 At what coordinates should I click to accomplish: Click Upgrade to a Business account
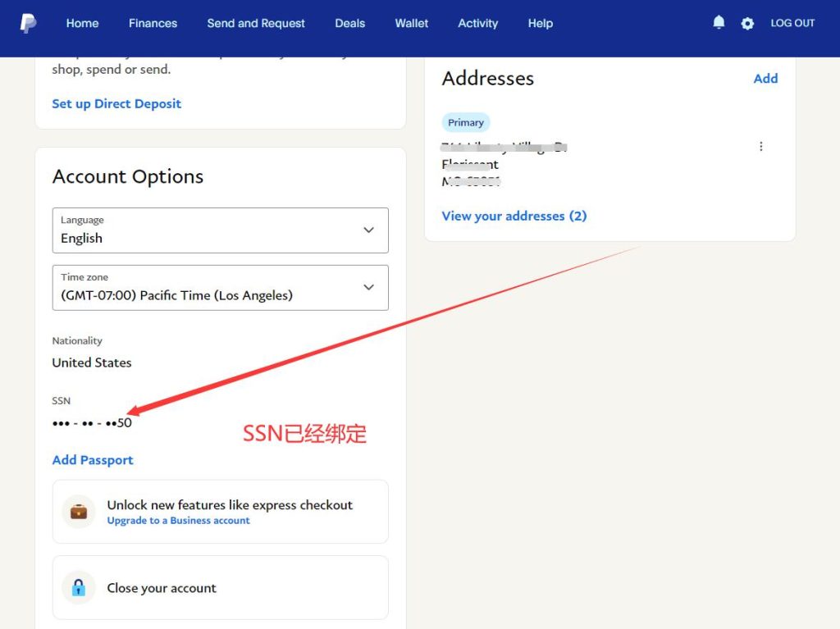coord(178,520)
